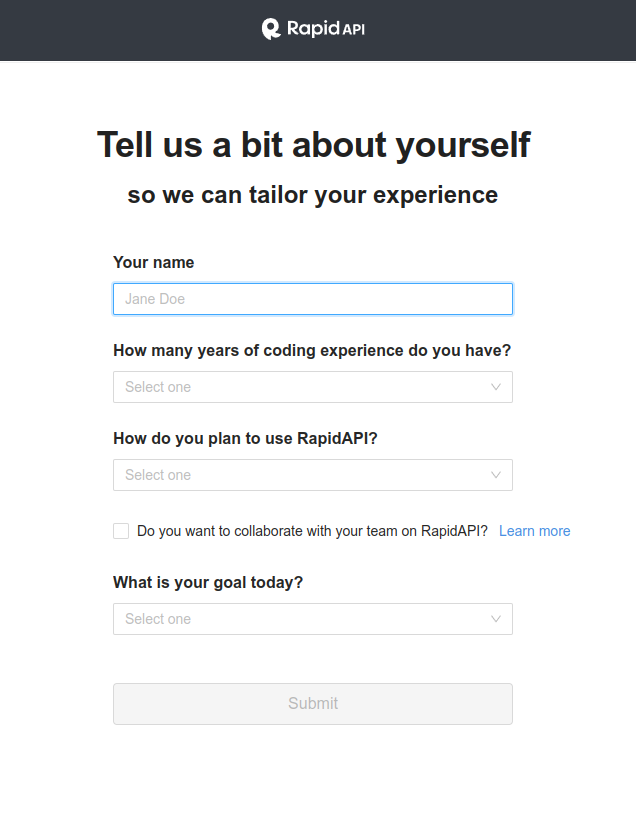636x817 pixels.
Task: Click the "collaborate with your team" checkbox label
Action: click(x=312, y=531)
